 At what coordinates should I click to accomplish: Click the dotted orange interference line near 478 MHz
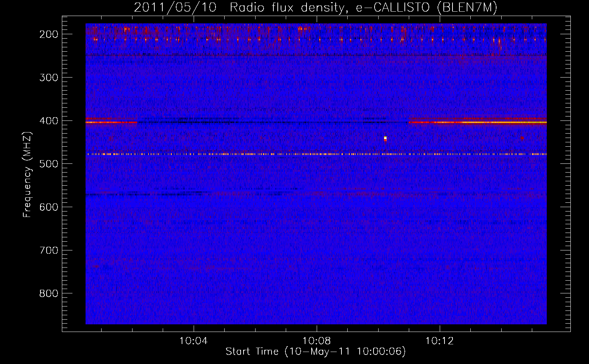(316, 154)
